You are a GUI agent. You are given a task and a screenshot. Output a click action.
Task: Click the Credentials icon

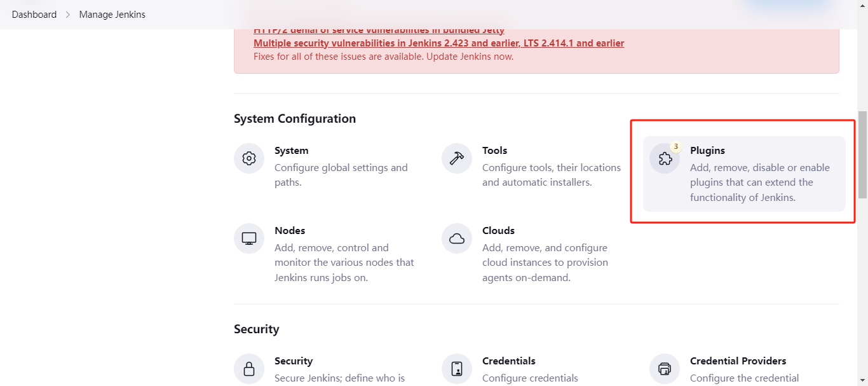[457, 369]
